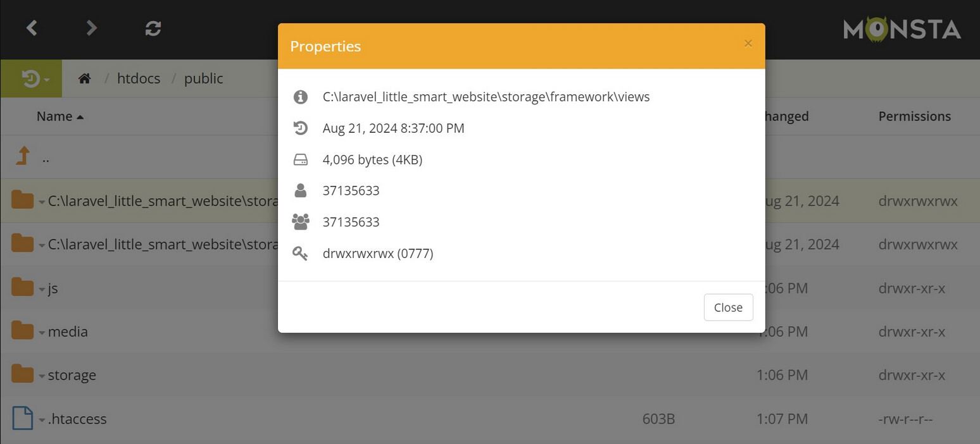
Task: Open the js folder icon
Action: pos(23,288)
